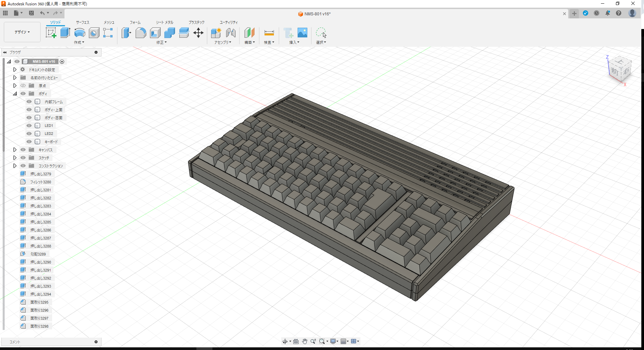Viewport: 644px width, 350px height.
Task: Activate the Extrude tool
Action: click(x=65, y=33)
